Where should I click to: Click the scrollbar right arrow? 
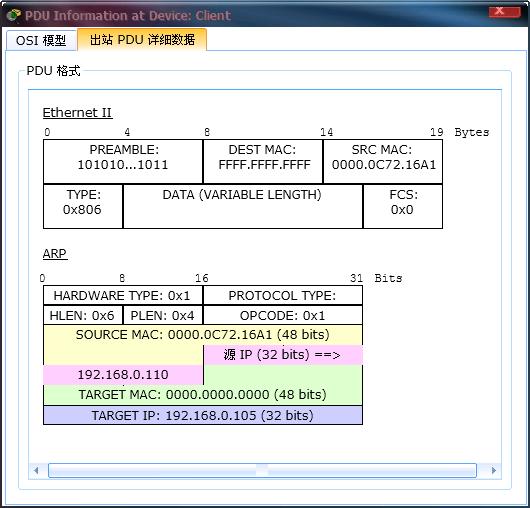[x=493, y=470]
